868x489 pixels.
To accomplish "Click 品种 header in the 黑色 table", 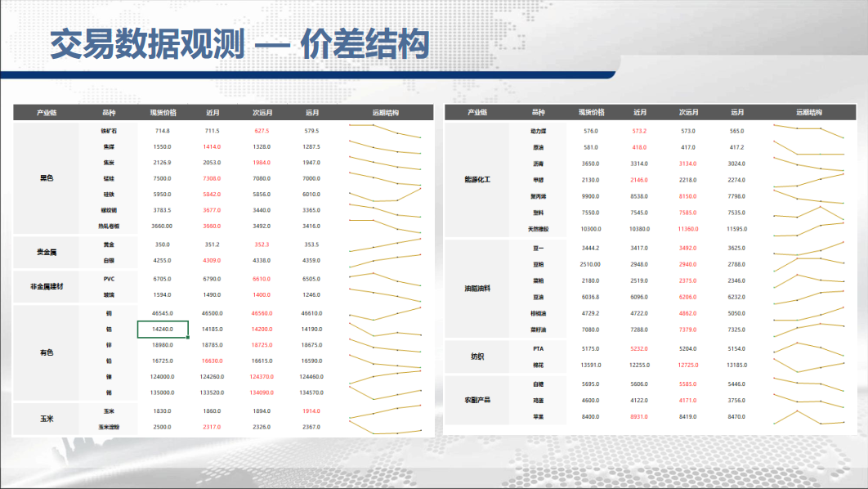I will click(109, 112).
